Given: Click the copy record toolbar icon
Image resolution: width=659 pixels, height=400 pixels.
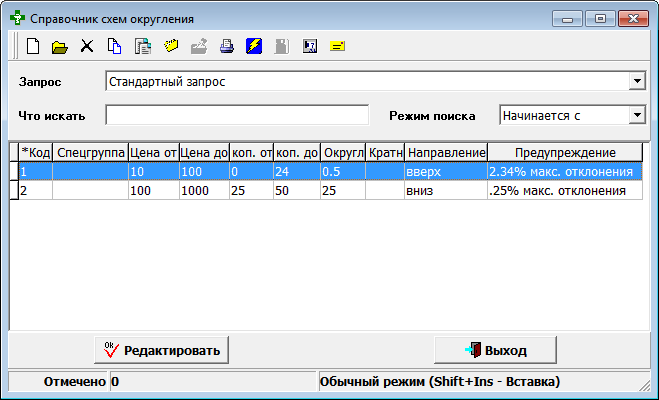Looking at the screenshot, I should click(x=114, y=46).
